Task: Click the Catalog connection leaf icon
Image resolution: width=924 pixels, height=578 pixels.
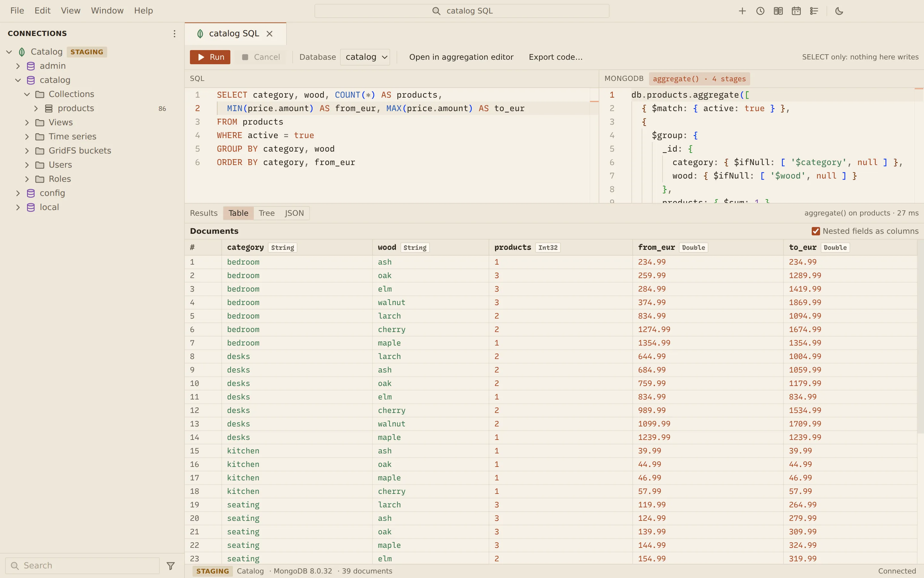Action: pyautogui.click(x=22, y=52)
